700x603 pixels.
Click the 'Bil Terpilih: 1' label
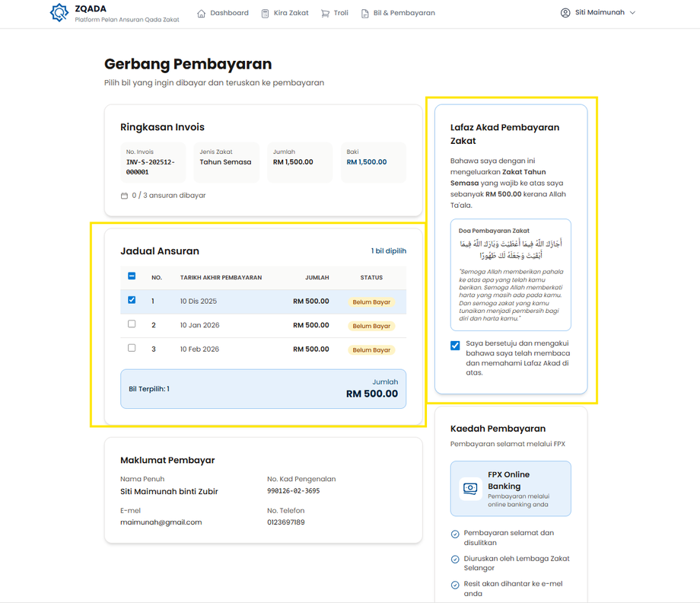149,389
